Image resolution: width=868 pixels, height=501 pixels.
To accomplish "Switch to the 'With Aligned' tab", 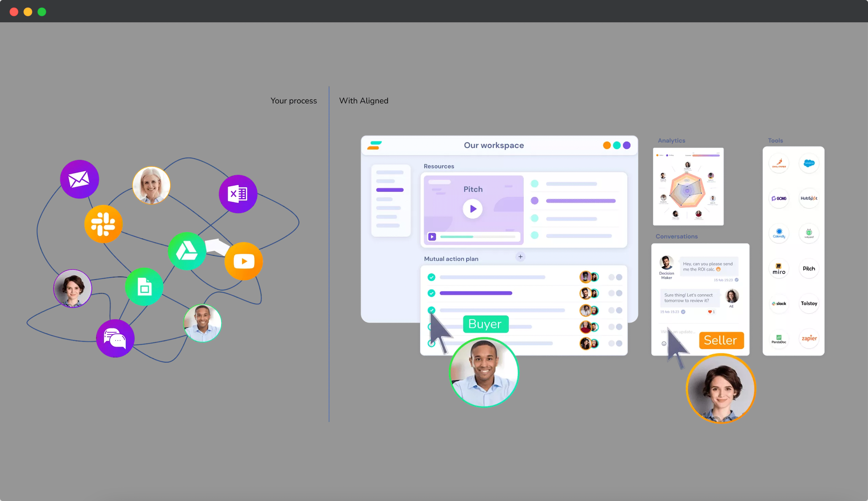I will click(x=364, y=100).
